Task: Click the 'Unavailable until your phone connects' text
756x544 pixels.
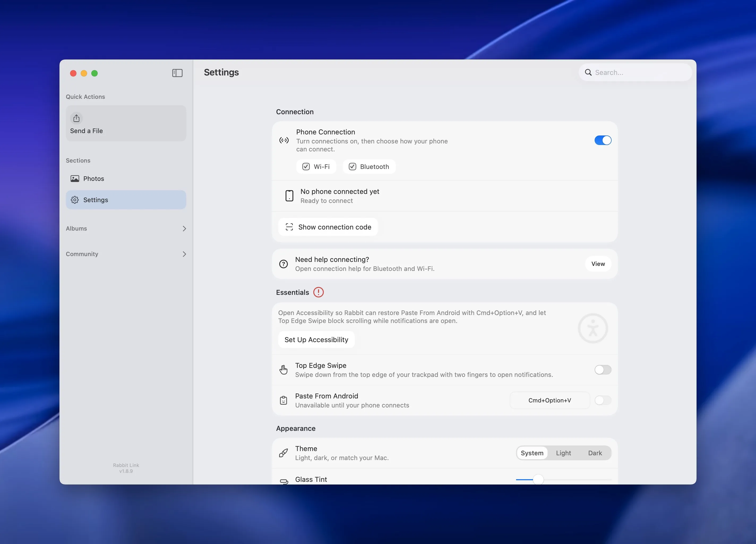Action: point(352,405)
